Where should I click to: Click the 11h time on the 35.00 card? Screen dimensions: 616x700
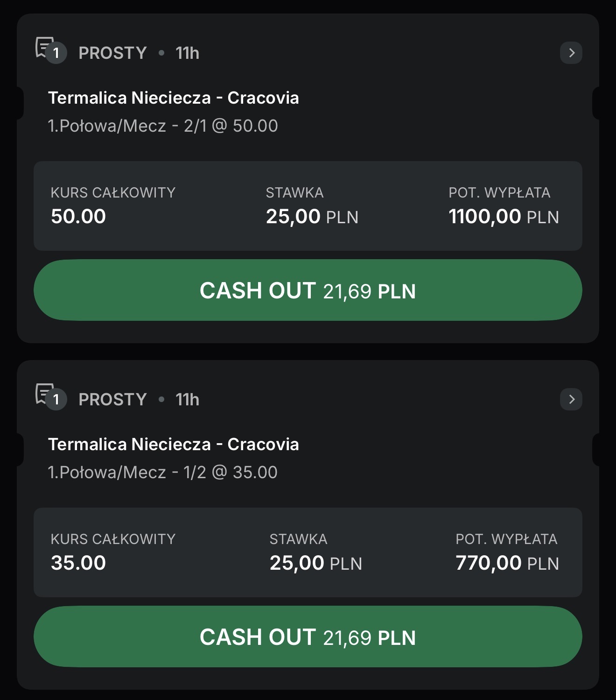point(187,400)
